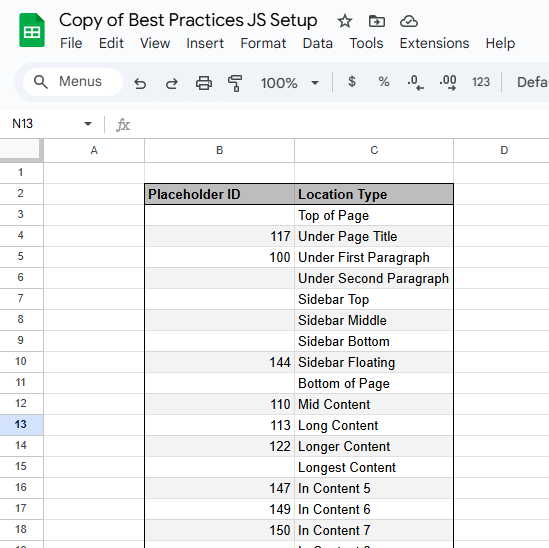Format as currency with dollar sign

point(352,82)
